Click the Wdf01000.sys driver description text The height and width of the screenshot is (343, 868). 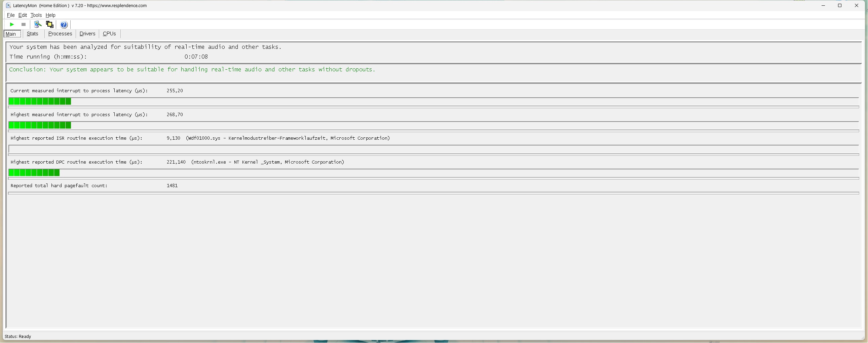coord(288,138)
